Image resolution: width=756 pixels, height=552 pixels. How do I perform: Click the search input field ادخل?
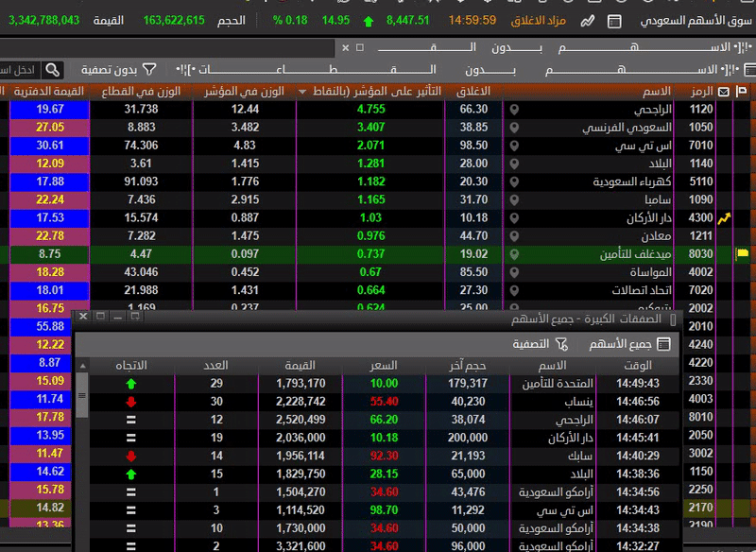[x=19, y=69]
